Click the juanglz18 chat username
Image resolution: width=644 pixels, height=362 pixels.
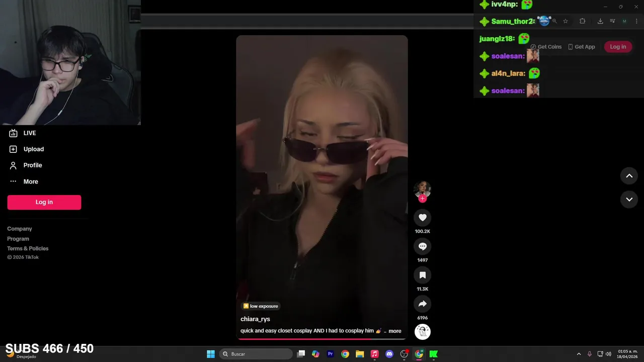click(x=497, y=39)
